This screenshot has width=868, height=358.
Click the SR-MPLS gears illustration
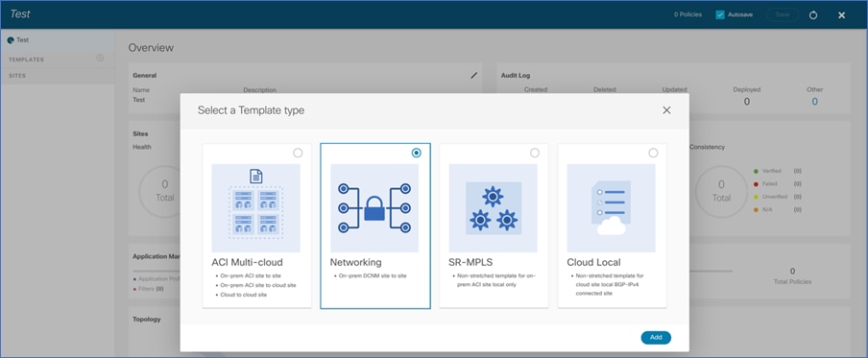(493, 208)
